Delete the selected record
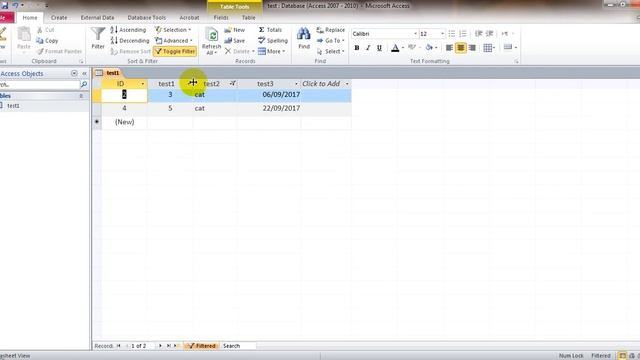The image size is (640, 360). (x=240, y=51)
